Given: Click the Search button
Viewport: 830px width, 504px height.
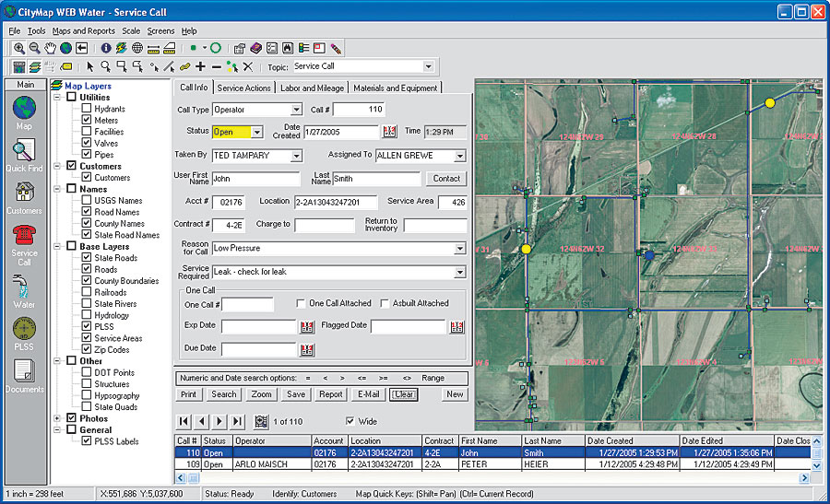Looking at the screenshot, I should (x=224, y=394).
